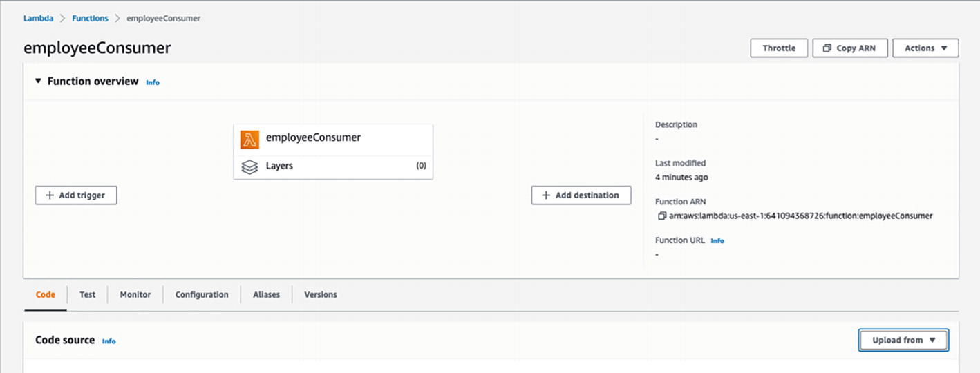
Task: Click Info link beside Function URL
Action: (x=717, y=241)
